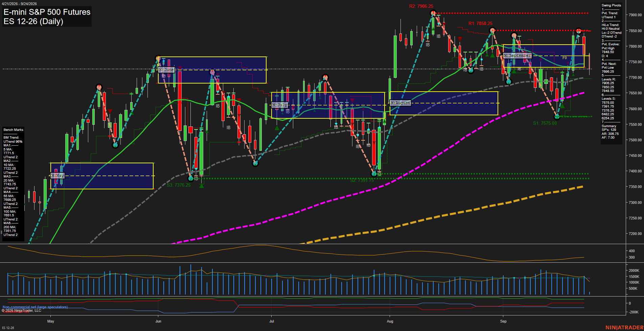Select the M:August monthly range label
The image size is (644, 331).
coord(400,102)
